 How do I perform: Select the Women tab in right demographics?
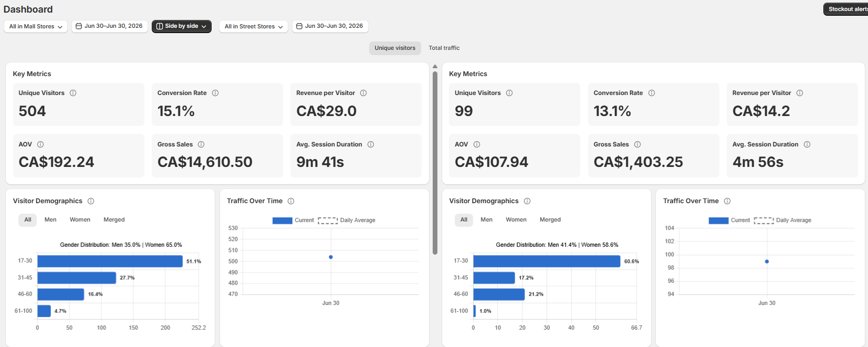516,220
